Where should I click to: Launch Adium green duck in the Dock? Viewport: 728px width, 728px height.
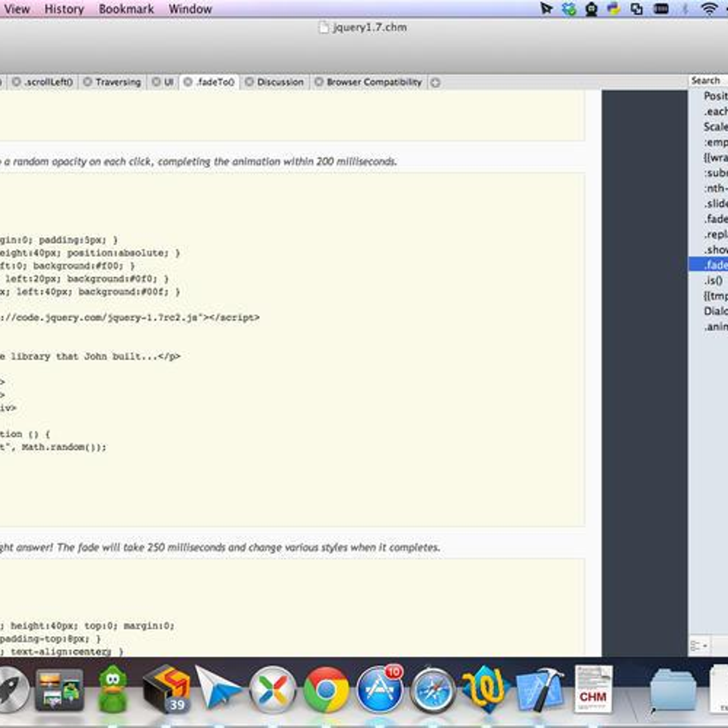coord(112,688)
